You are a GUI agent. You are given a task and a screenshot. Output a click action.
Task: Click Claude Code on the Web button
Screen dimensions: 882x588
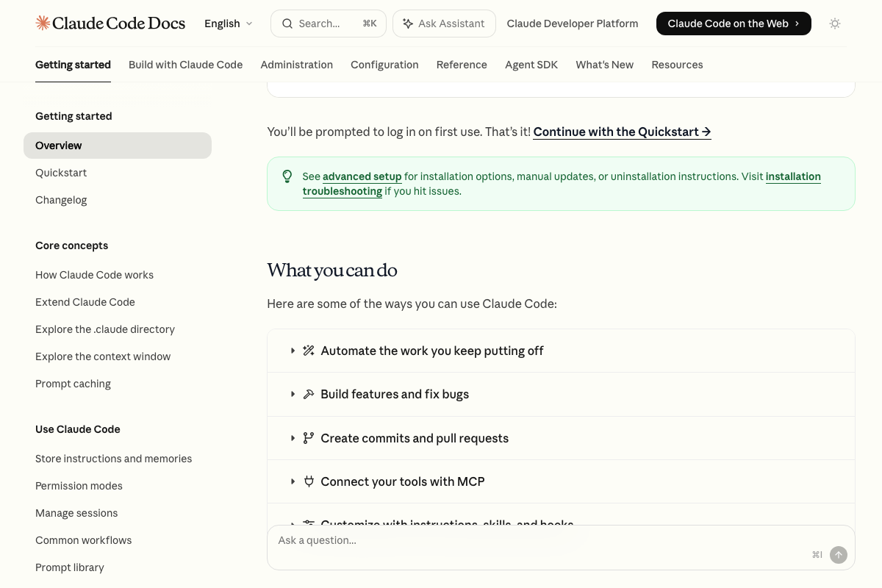(734, 24)
